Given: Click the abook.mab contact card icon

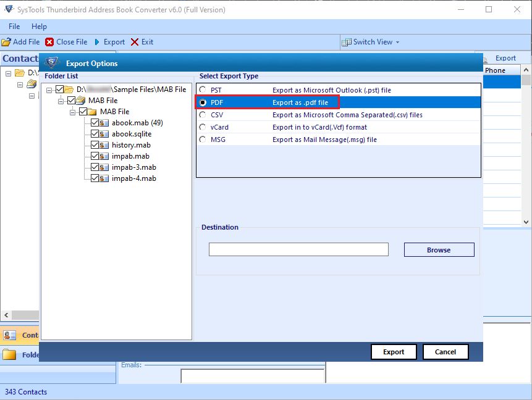Looking at the screenshot, I should coord(104,123).
